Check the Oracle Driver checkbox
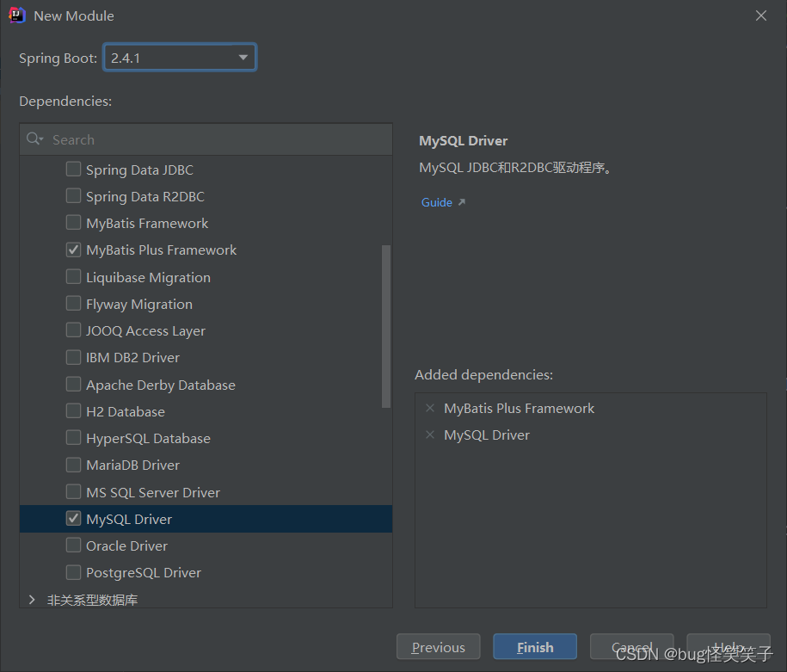Image resolution: width=787 pixels, height=672 pixels. coord(73,545)
